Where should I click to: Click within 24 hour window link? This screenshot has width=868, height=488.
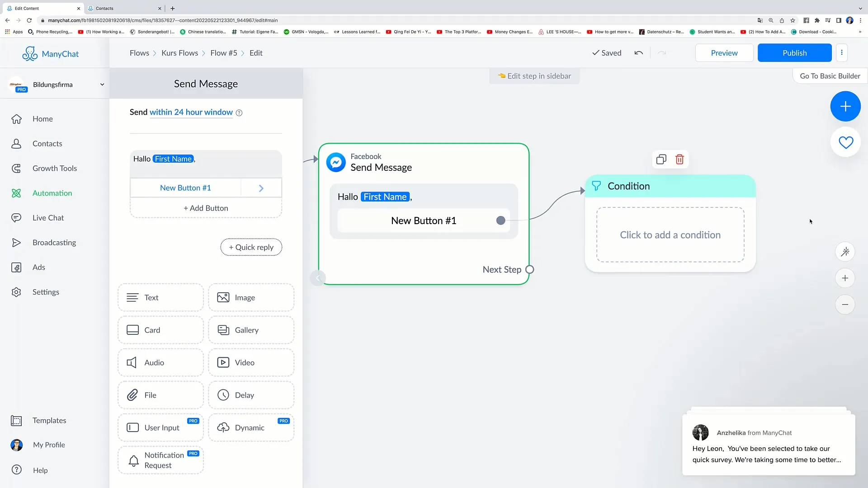tap(191, 112)
